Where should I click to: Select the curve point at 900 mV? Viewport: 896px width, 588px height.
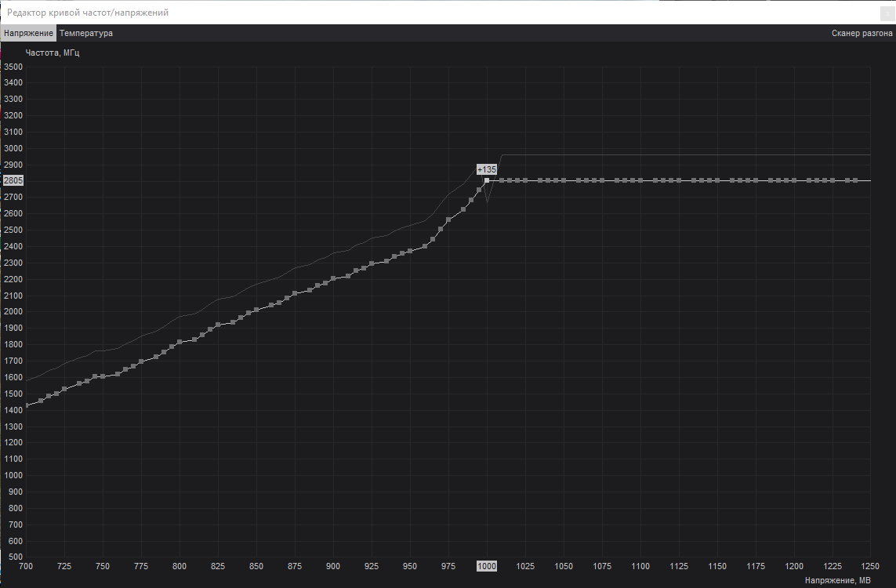point(333,279)
